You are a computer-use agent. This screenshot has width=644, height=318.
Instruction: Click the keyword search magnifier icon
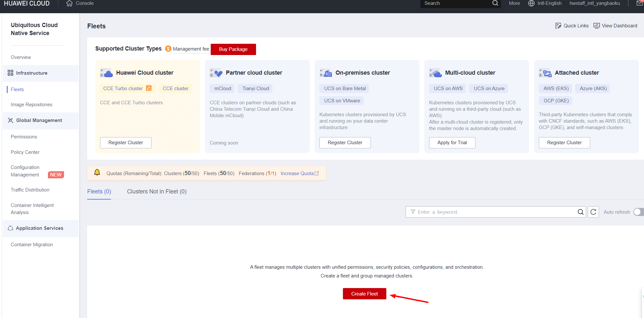580,212
